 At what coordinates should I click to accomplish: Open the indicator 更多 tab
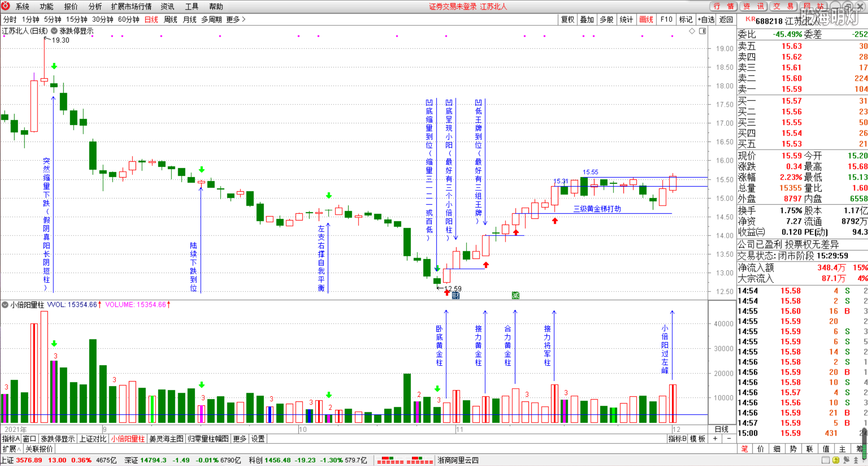click(240, 438)
